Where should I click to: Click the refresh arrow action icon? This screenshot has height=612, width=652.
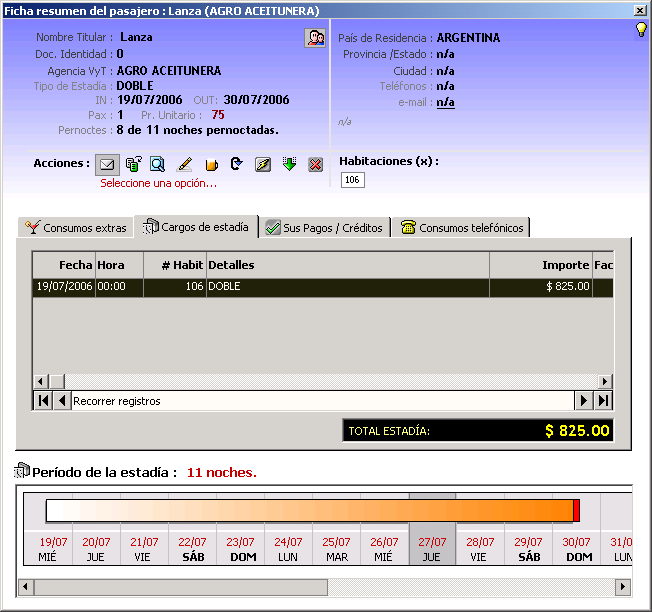click(x=237, y=164)
